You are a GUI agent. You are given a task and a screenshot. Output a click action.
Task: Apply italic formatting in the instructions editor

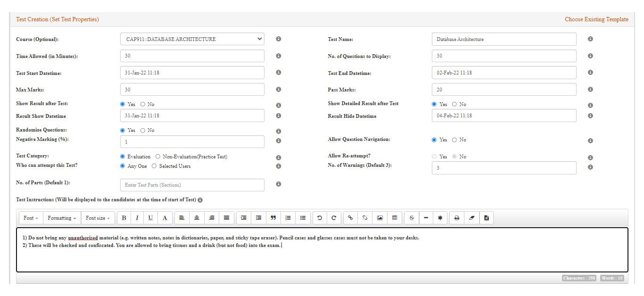(x=137, y=218)
